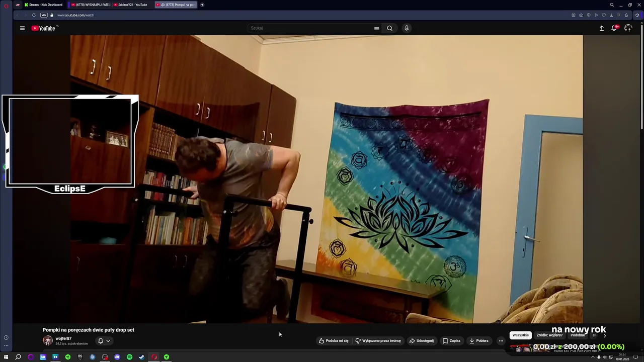The height and width of the screenshot is (362, 644).
Task: Select the Źródło: wojfer87 filter chip
Action: (x=549, y=335)
